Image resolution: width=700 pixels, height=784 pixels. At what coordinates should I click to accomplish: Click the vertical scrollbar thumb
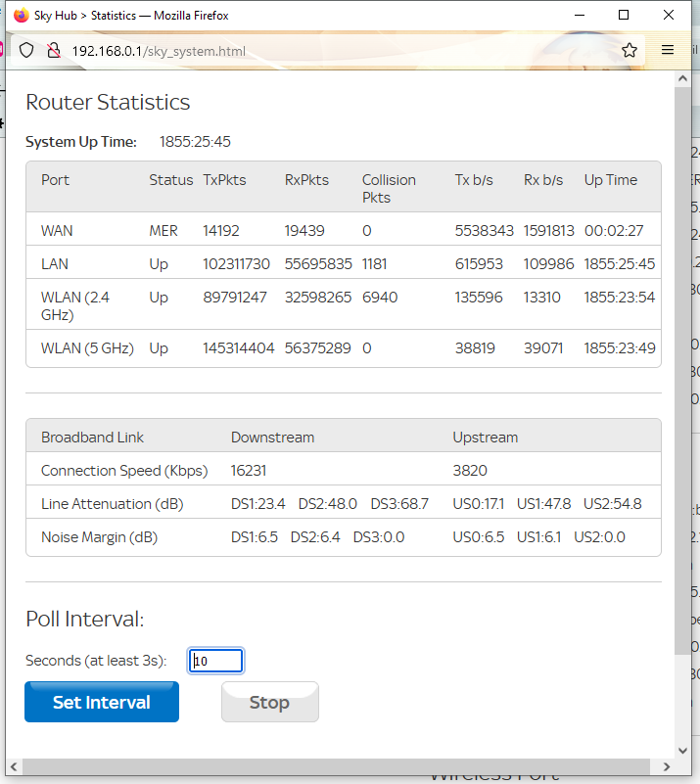coord(683,372)
